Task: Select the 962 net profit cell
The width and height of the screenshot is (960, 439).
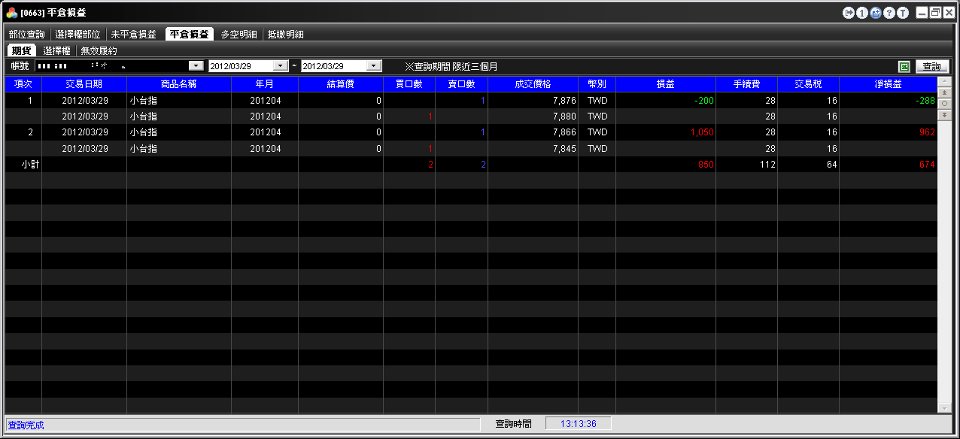Action: [x=888, y=132]
